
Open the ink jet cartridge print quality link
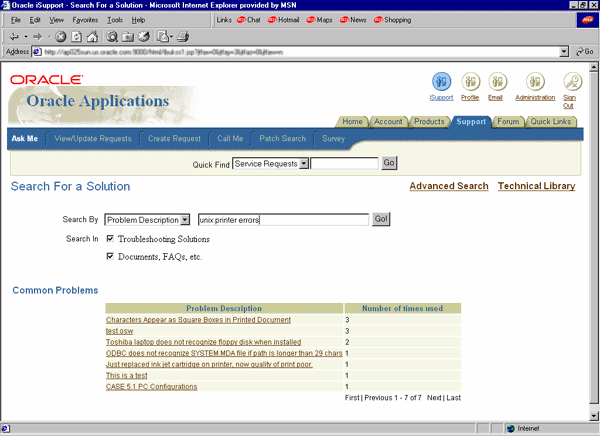209,364
